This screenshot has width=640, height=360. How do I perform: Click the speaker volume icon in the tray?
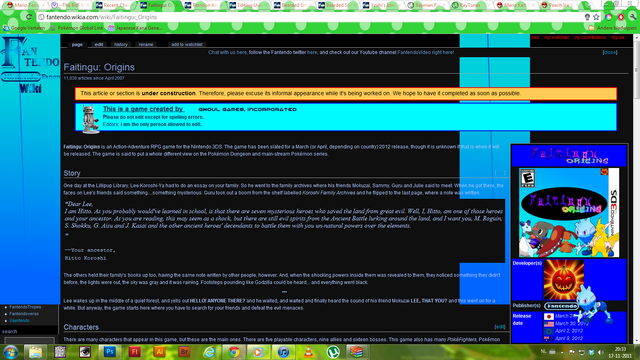point(600,352)
